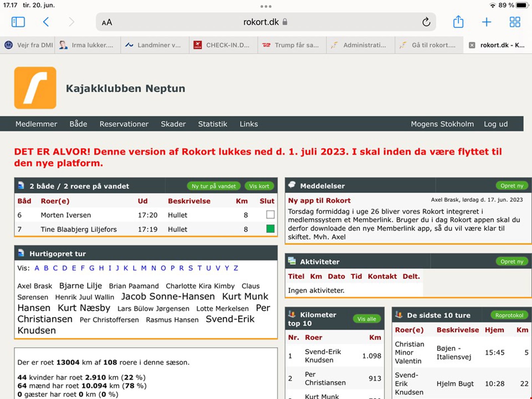The width and height of the screenshot is (532, 399).
Task: Open Statistik menu
Action: [212, 124]
